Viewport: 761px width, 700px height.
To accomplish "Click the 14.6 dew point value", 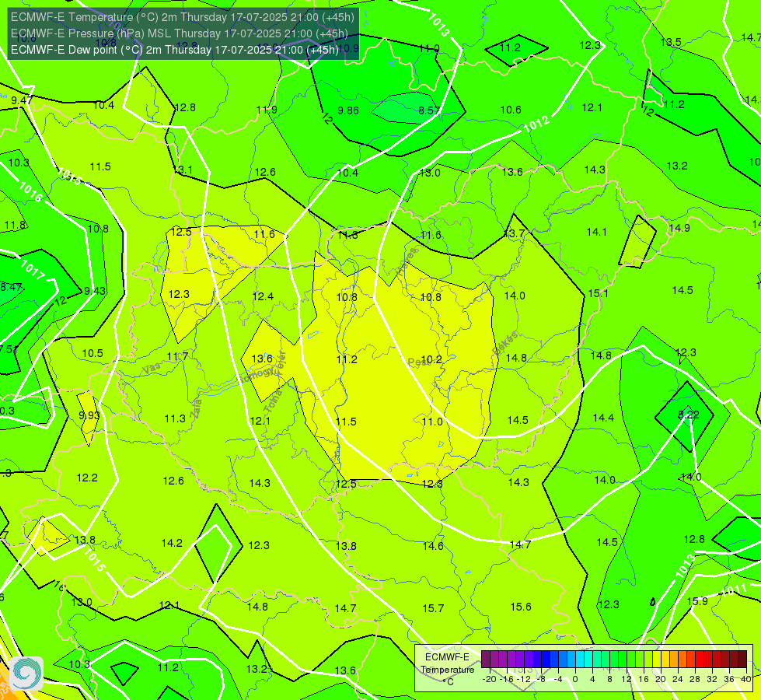I will pos(433,546).
